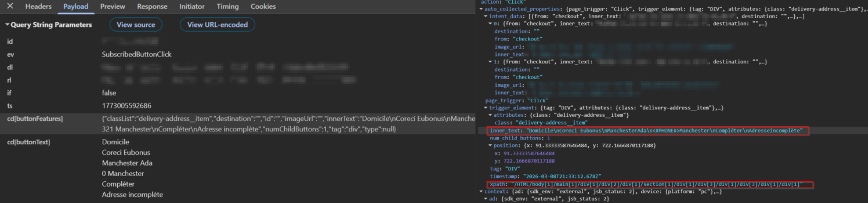Viewport: 868px width, 203px height.
Task: Click the false value of if
Action: [x=109, y=93]
